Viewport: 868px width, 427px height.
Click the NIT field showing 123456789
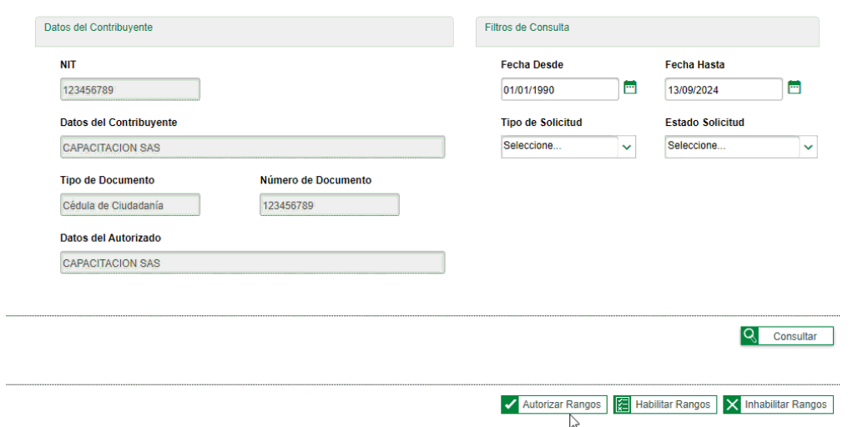coord(129,89)
